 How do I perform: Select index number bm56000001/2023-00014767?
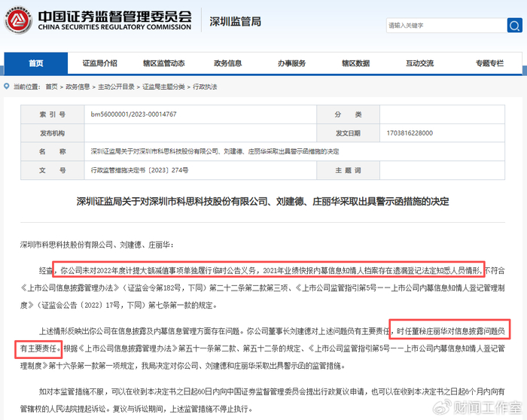(133, 114)
